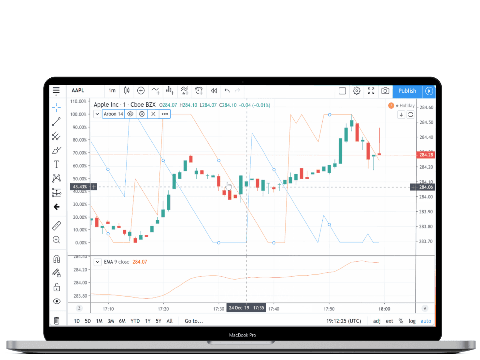
Task: Select the YTD date range
Action: click(x=135, y=321)
